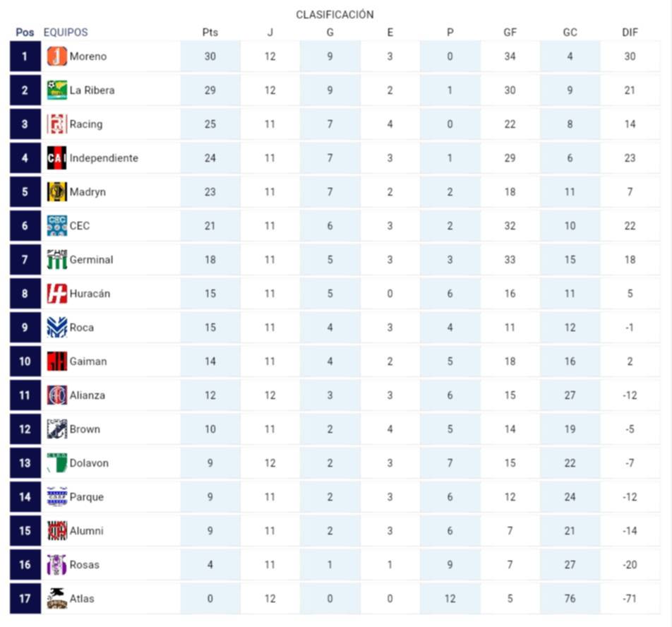The image size is (672, 627).
Task: Click the GF column header
Action: 510,32
